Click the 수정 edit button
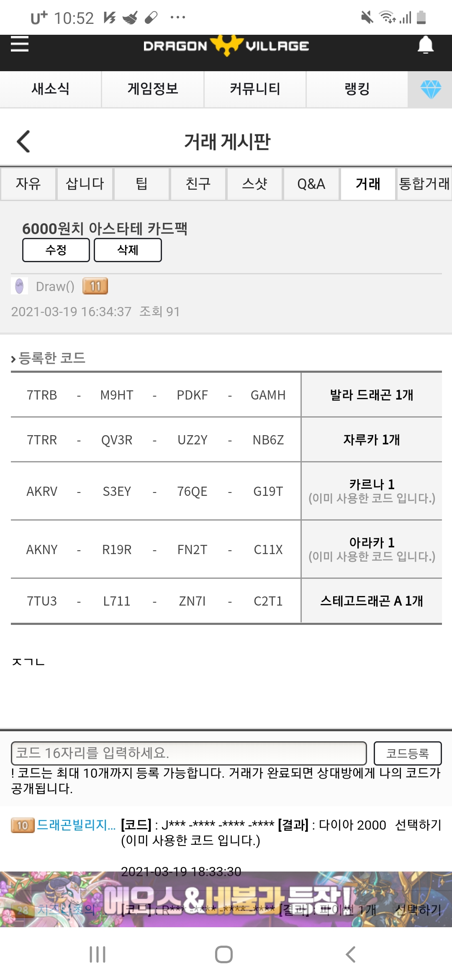This screenshot has width=452, height=980. [x=56, y=250]
